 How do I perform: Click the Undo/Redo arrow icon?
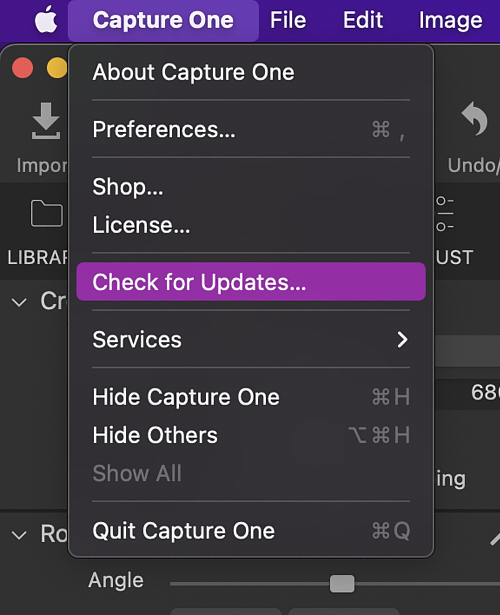475,118
